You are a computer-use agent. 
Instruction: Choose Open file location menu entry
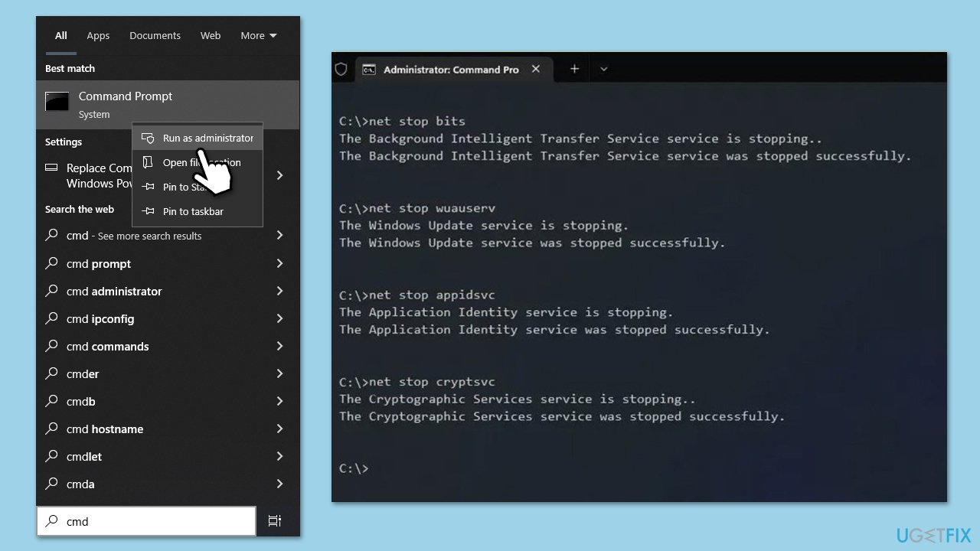[x=198, y=162]
